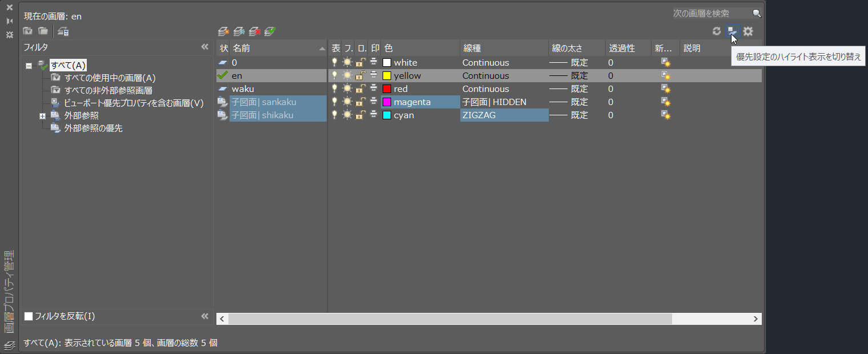
Task: Open the layer Settings gear icon
Action: [x=748, y=31]
